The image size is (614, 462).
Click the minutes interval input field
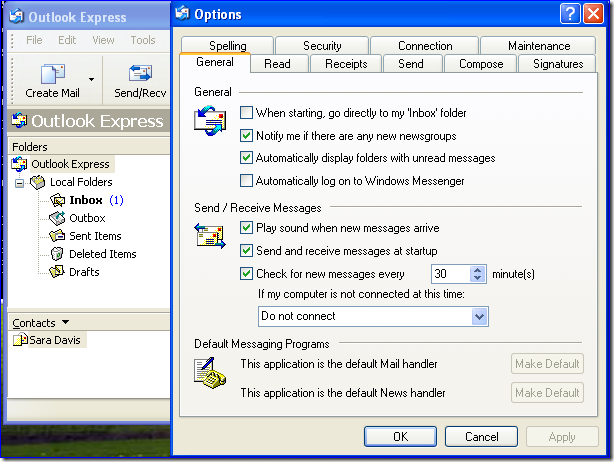point(451,274)
